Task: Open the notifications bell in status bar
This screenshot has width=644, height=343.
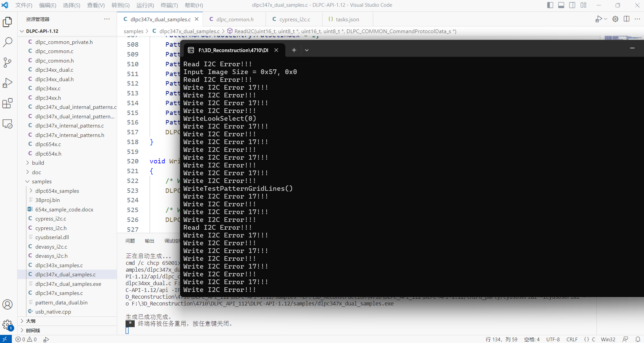Action: click(638, 339)
